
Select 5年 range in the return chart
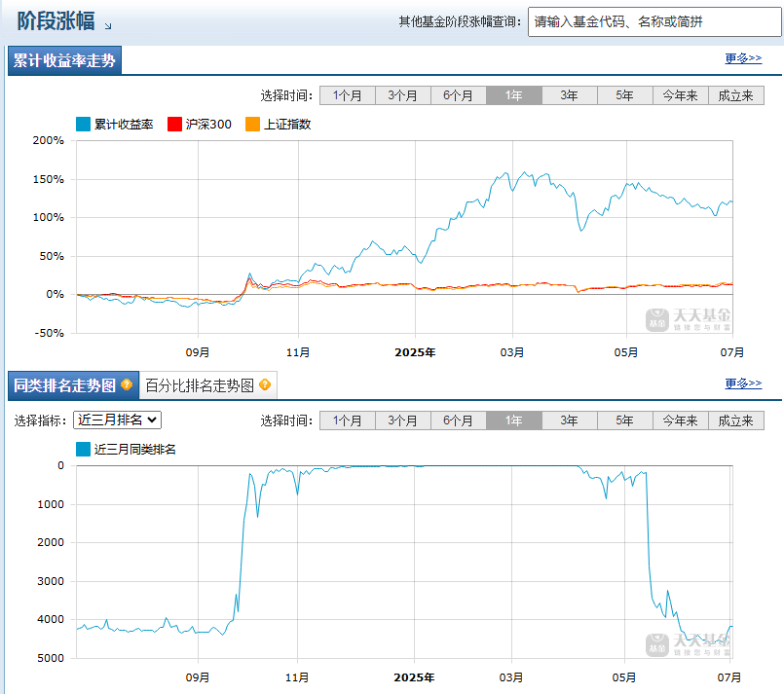click(625, 95)
